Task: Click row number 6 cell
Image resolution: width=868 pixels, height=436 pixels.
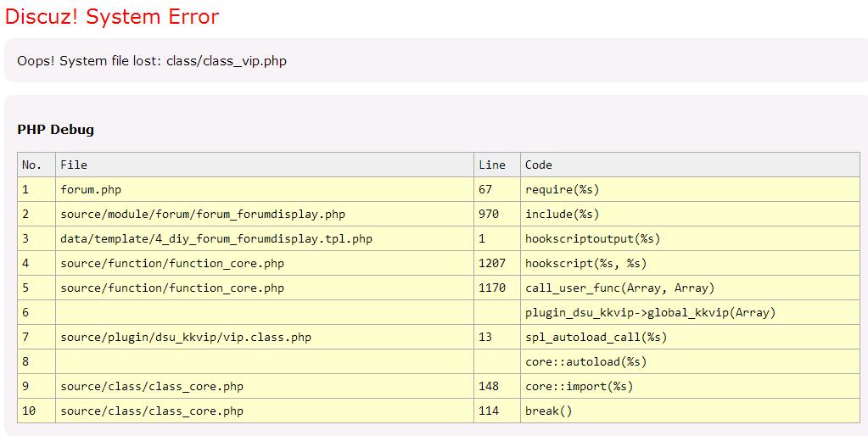Action: pyautogui.click(x=36, y=313)
